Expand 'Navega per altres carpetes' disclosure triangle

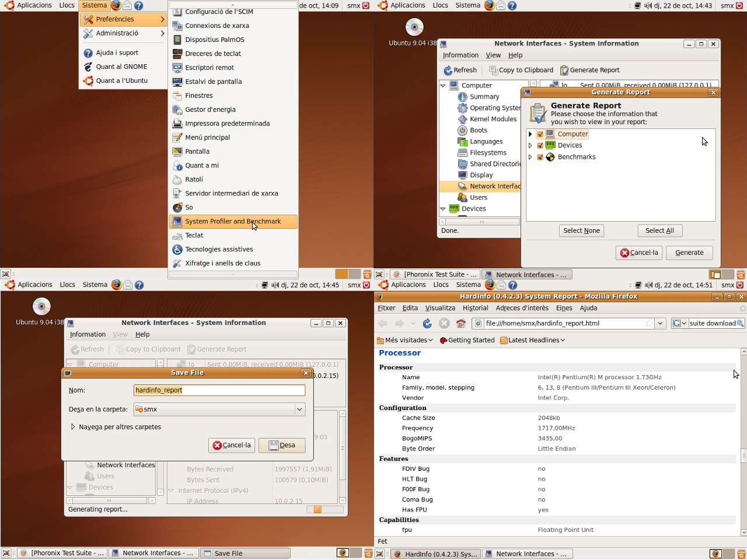pyautogui.click(x=73, y=427)
